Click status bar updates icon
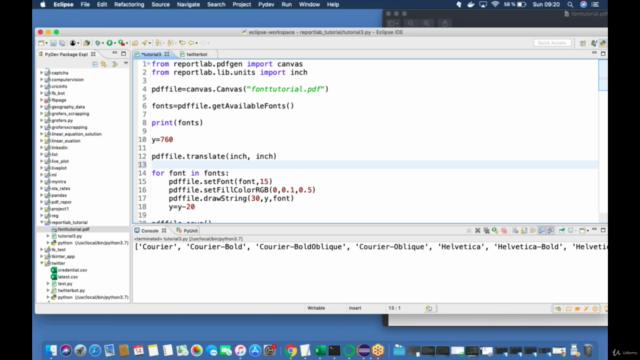The image size is (640, 360). (x=429, y=308)
